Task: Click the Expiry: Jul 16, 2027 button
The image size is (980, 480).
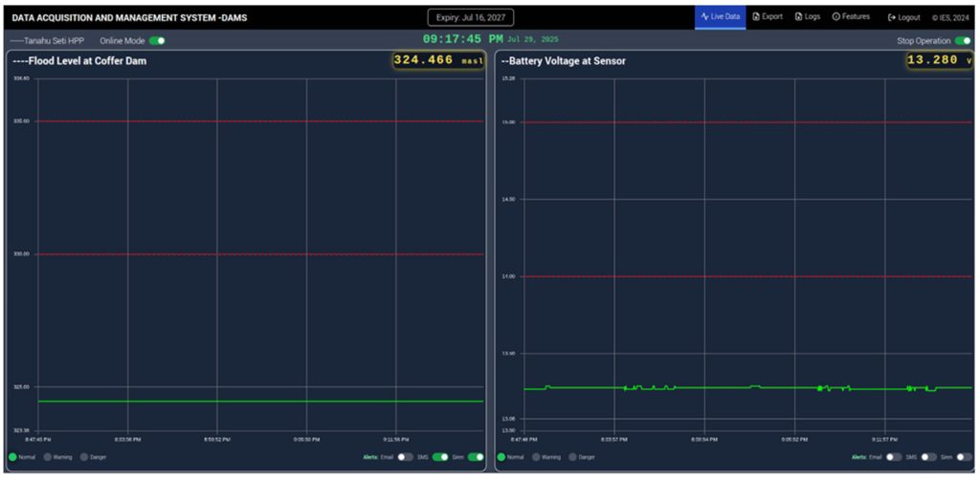Action: point(472,17)
